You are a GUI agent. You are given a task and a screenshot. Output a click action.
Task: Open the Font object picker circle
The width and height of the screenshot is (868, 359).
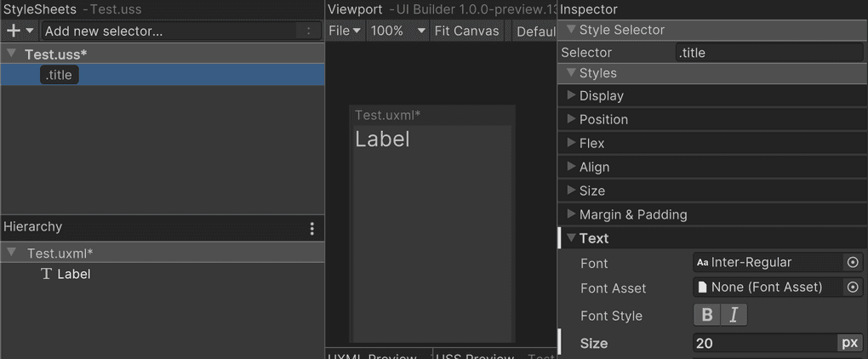click(853, 263)
